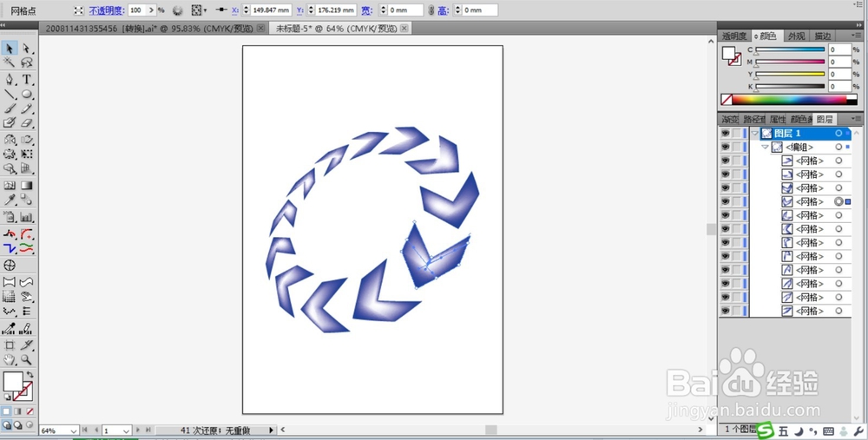Collapse the <编组> group triangle
Image resolution: width=868 pixels, height=440 pixels.
pyautogui.click(x=765, y=148)
